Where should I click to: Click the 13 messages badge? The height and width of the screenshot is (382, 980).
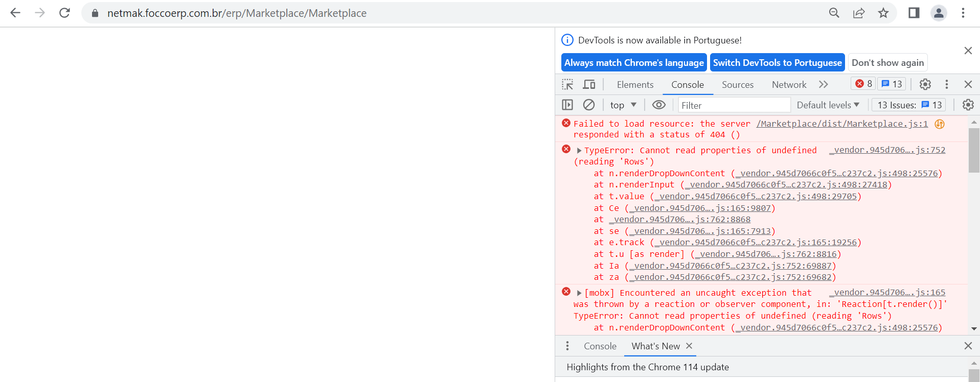tap(892, 84)
